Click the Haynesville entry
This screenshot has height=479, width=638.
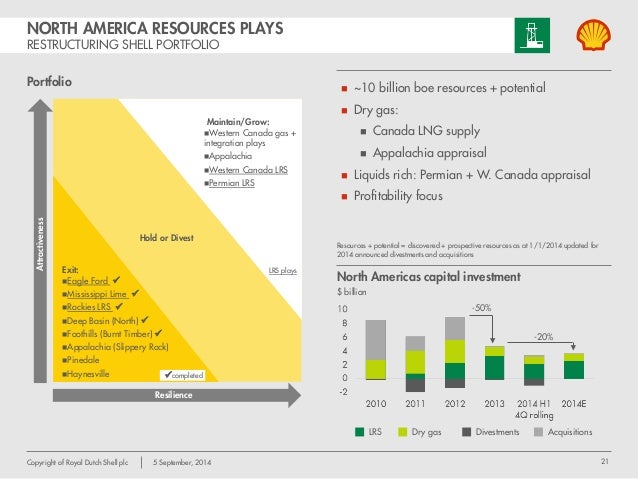click(x=86, y=374)
